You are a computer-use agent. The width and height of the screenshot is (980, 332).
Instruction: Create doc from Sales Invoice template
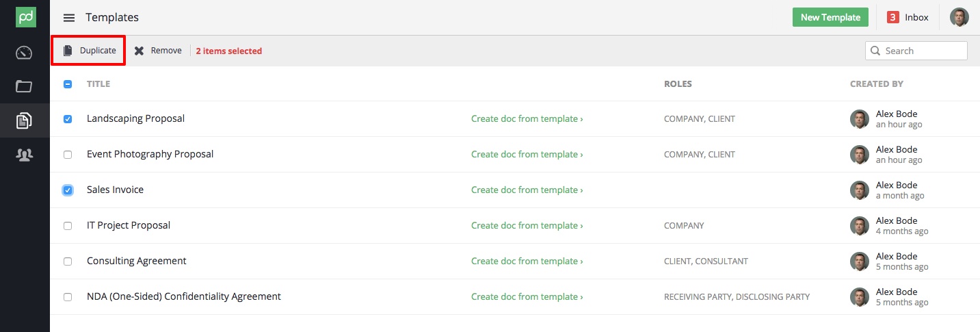click(x=527, y=190)
